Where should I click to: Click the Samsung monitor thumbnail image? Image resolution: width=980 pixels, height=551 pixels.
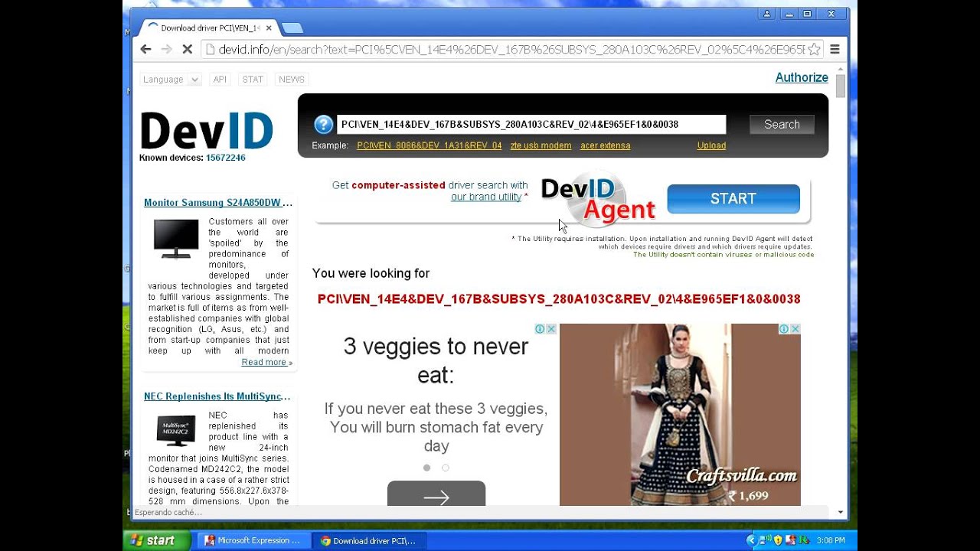coord(176,239)
